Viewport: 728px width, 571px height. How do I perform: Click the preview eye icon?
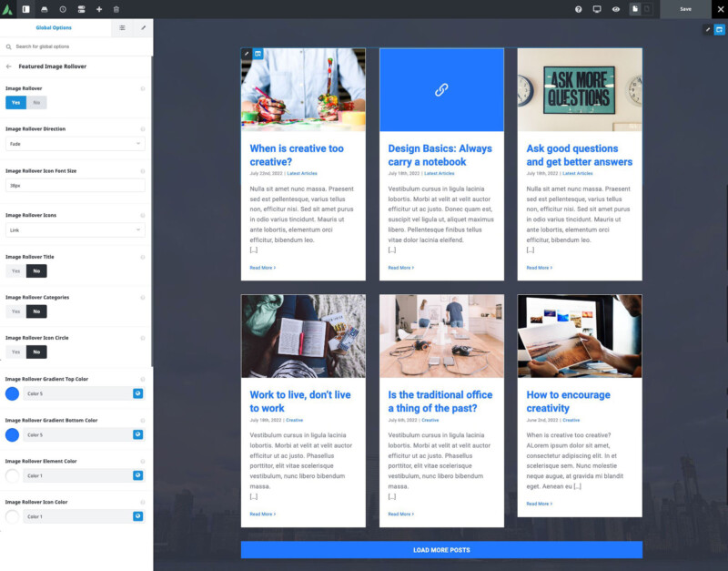615,9
